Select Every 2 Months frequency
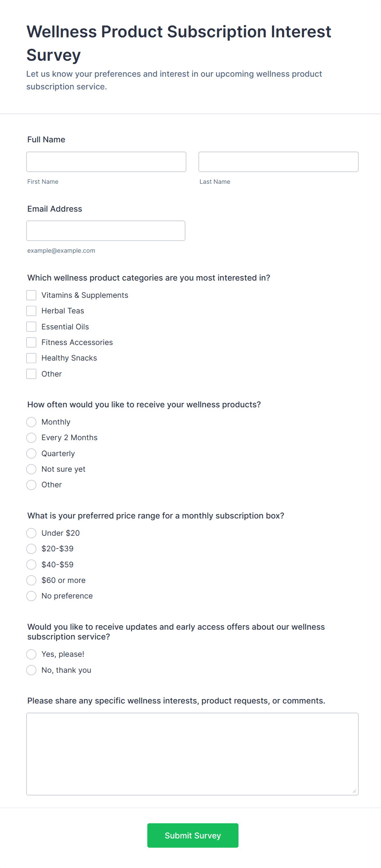Viewport: 381px width, 868px height. (31, 437)
